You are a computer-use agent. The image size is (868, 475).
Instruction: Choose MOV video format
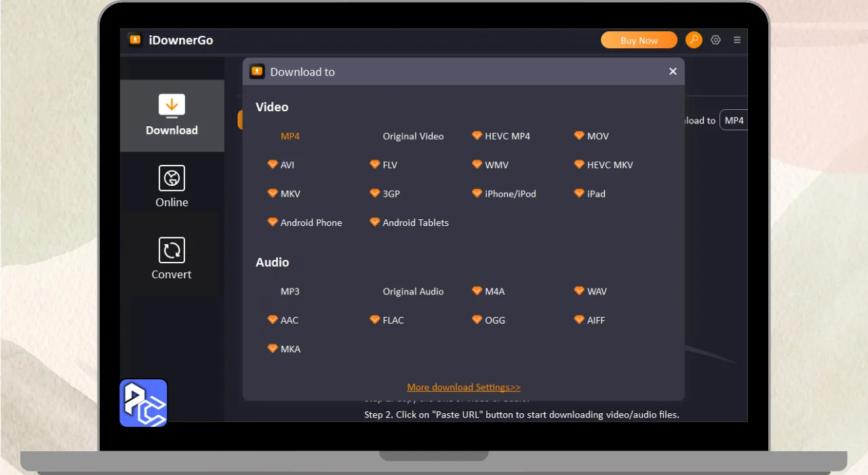(591, 136)
